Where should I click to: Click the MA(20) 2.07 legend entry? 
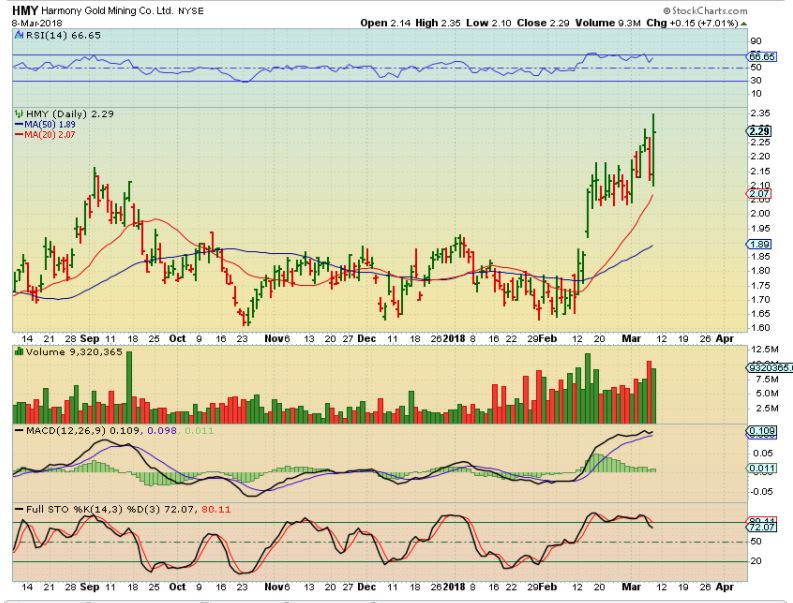[45, 135]
